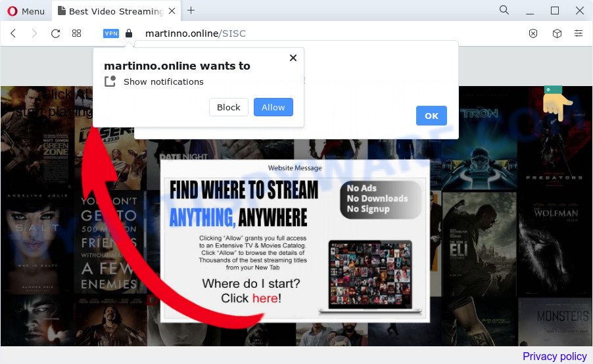This screenshot has height=364, width=593.
Task: Click the 'No Ads No Downloads No Signup' badge
Action: tap(381, 199)
